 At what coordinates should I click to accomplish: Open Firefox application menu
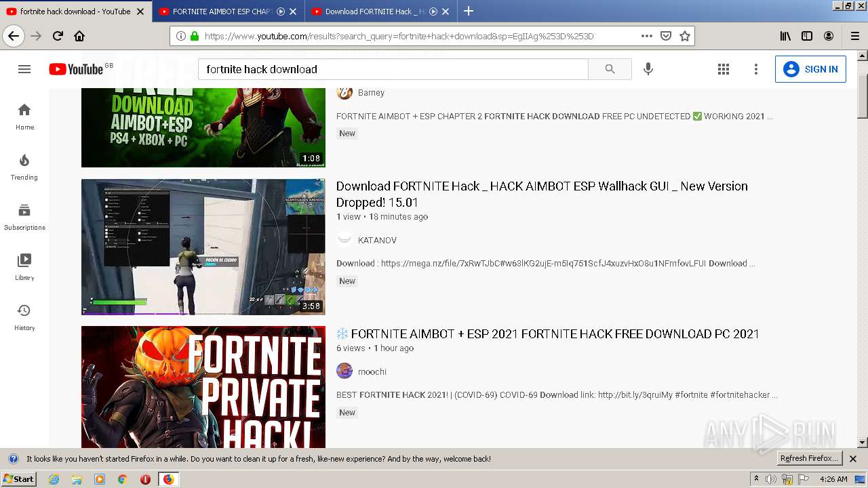point(855,36)
